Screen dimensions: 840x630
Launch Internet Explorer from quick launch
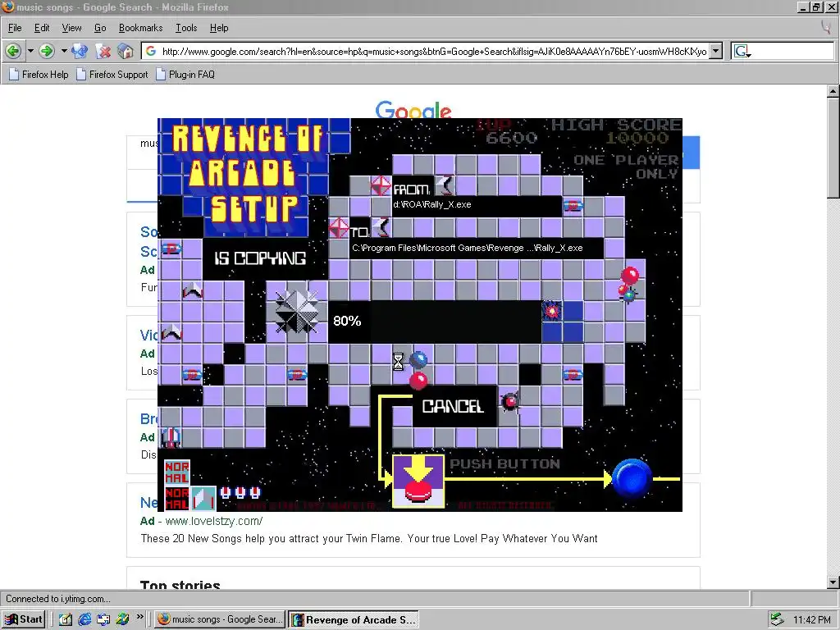84,619
